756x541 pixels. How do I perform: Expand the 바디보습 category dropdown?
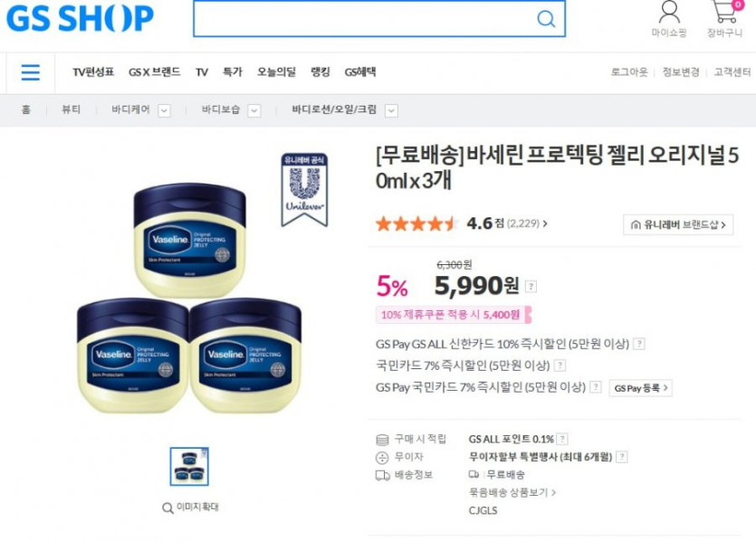254,110
